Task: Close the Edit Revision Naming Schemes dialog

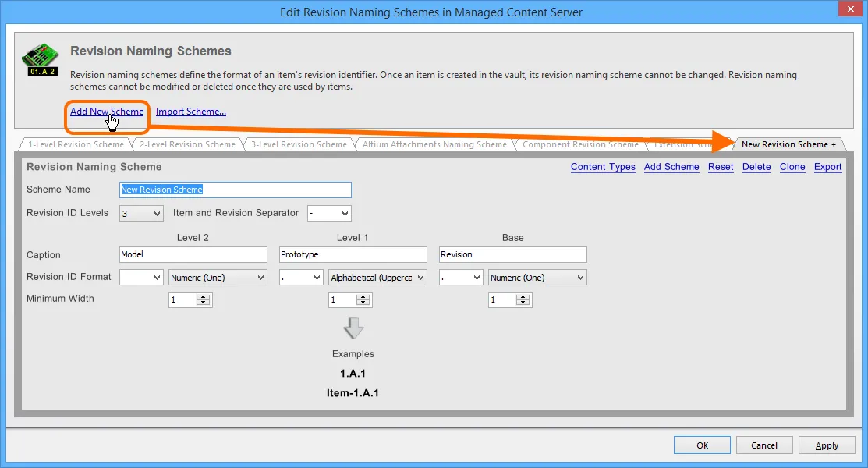Action: 850,9
